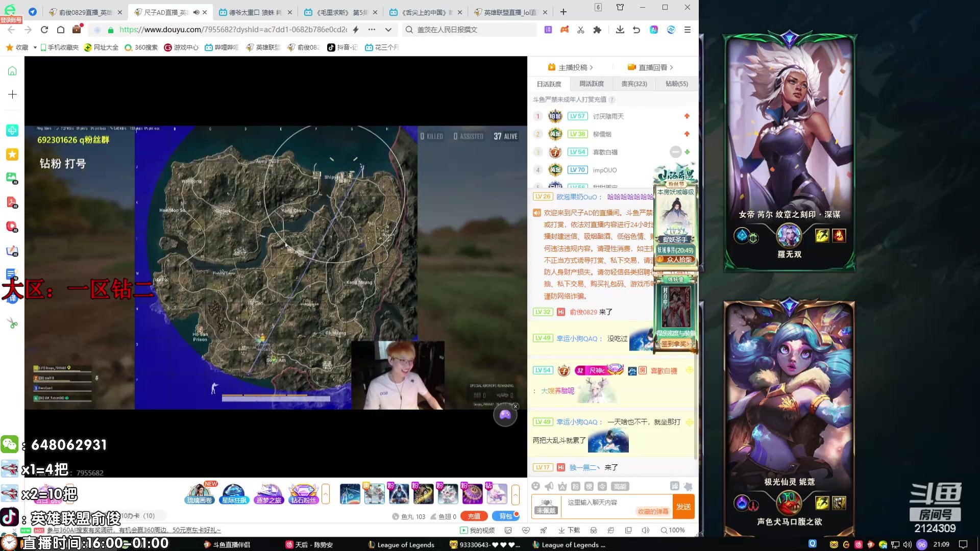The image size is (980, 551).
Task: Click the 琉璃画卷 gift icon
Action: pyautogui.click(x=200, y=493)
